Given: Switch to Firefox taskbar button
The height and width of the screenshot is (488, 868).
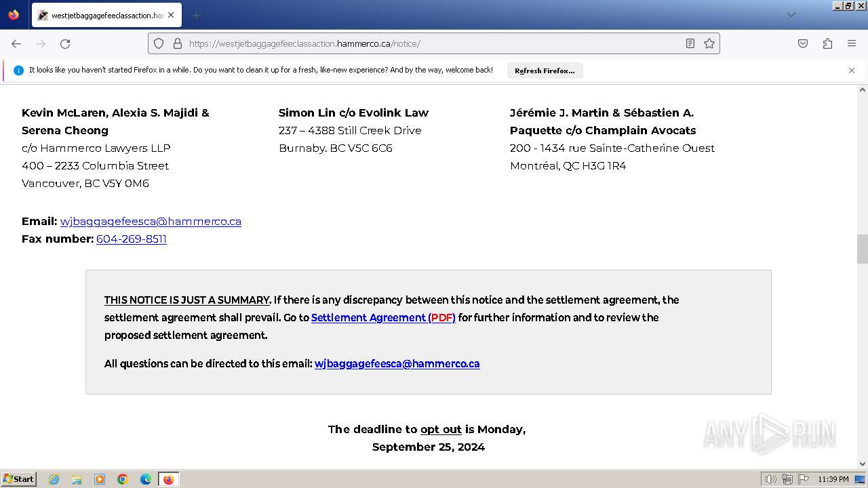Looking at the screenshot, I should click(x=168, y=479).
